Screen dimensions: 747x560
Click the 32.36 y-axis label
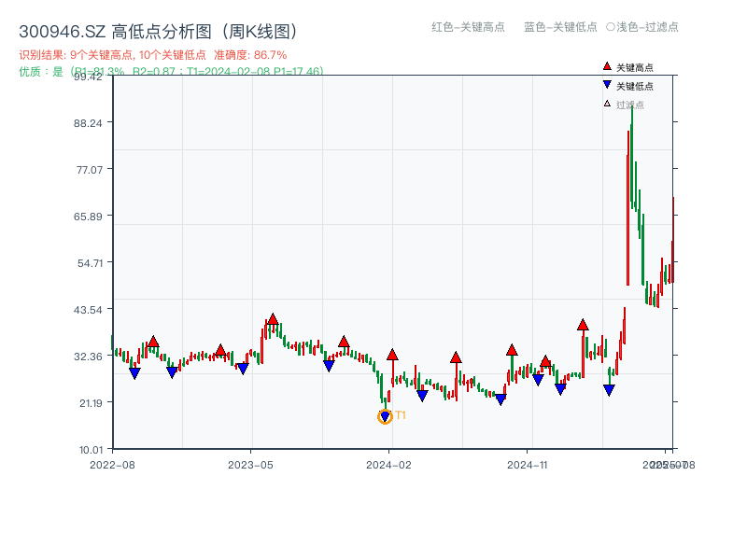pos(88,357)
